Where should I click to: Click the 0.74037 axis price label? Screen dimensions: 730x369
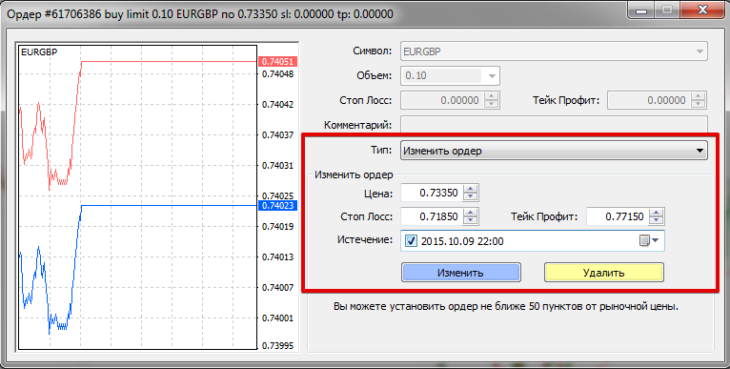coord(278,135)
